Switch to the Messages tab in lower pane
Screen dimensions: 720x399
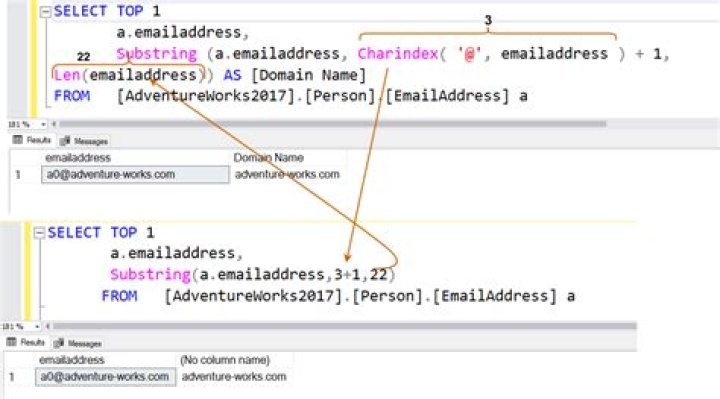point(78,343)
